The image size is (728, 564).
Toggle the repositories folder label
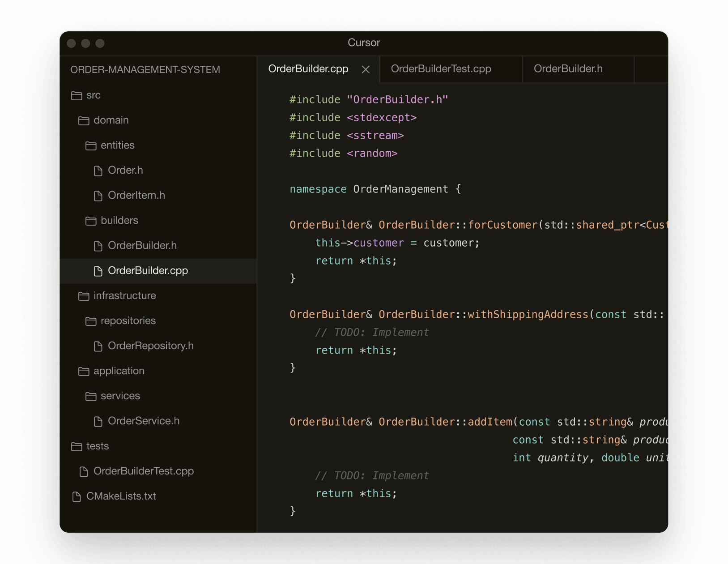coord(128,320)
